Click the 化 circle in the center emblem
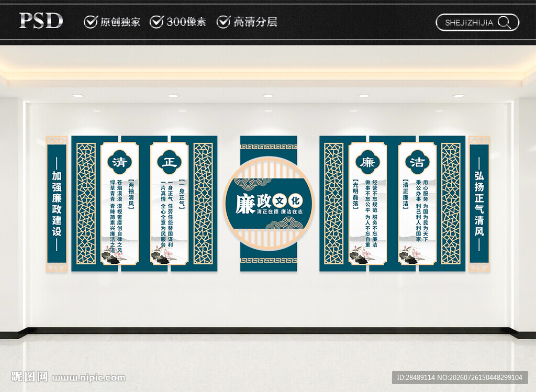Screen dimensions: 536x392 [x=295, y=200]
